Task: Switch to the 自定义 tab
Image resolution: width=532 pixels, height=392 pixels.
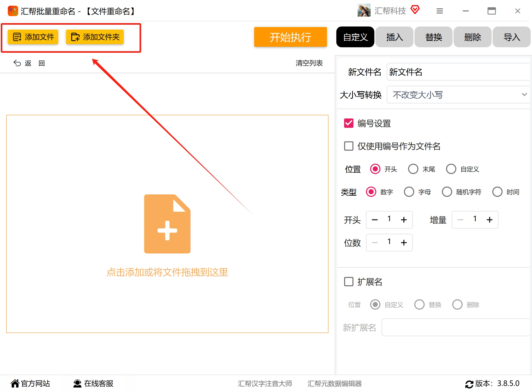Action: pos(355,37)
